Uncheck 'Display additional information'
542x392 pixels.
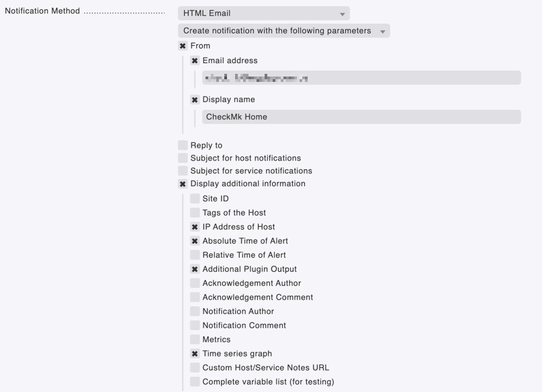[182, 183]
